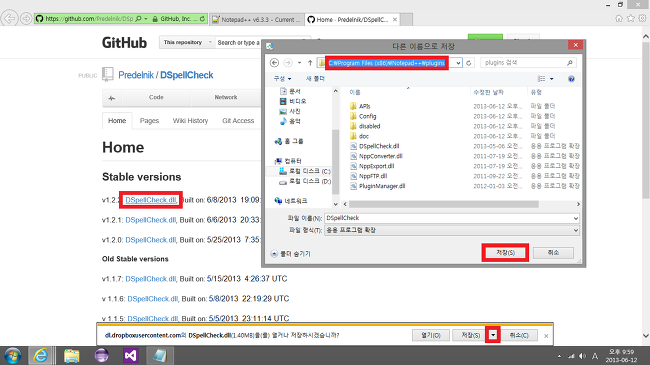Click v1.1.7 DSpellCheck.dll link
Viewport: 650px width, 365px height.
[x=150, y=279]
